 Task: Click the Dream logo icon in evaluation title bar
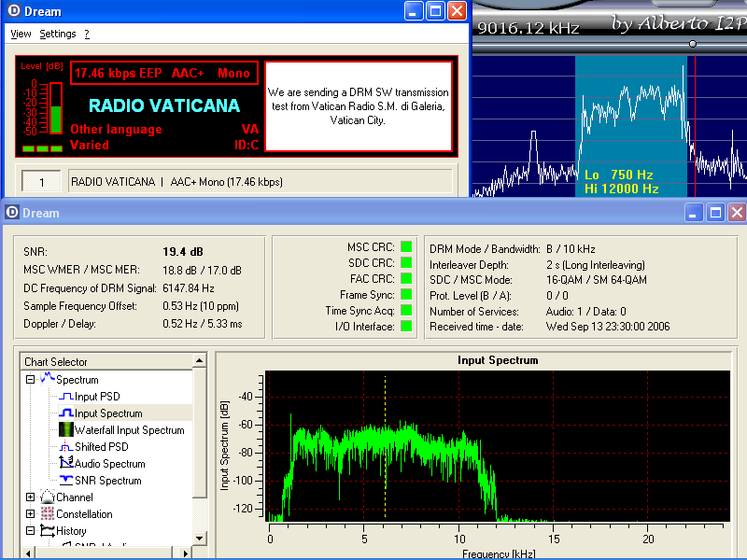coord(12,213)
